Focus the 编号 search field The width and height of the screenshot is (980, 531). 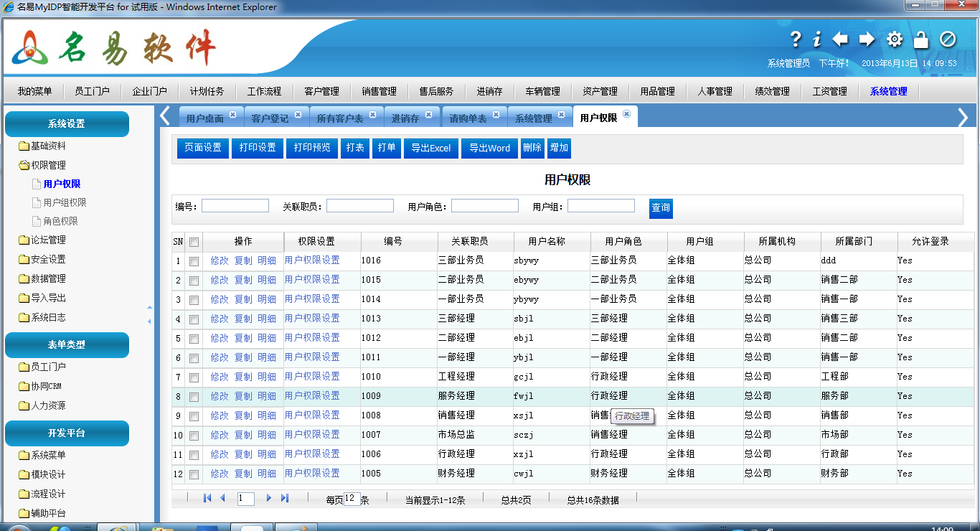point(235,206)
